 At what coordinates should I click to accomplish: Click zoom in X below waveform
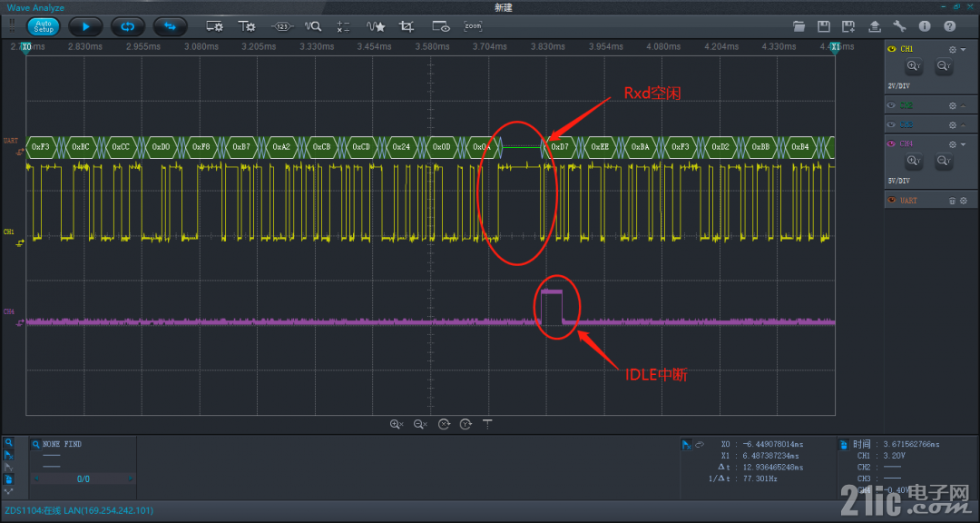point(397,424)
